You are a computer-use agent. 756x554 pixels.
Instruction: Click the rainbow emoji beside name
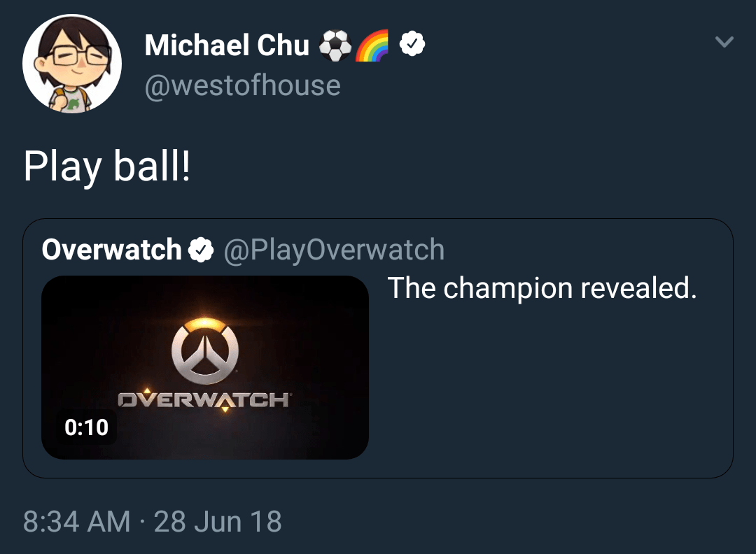tap(372, 45)
